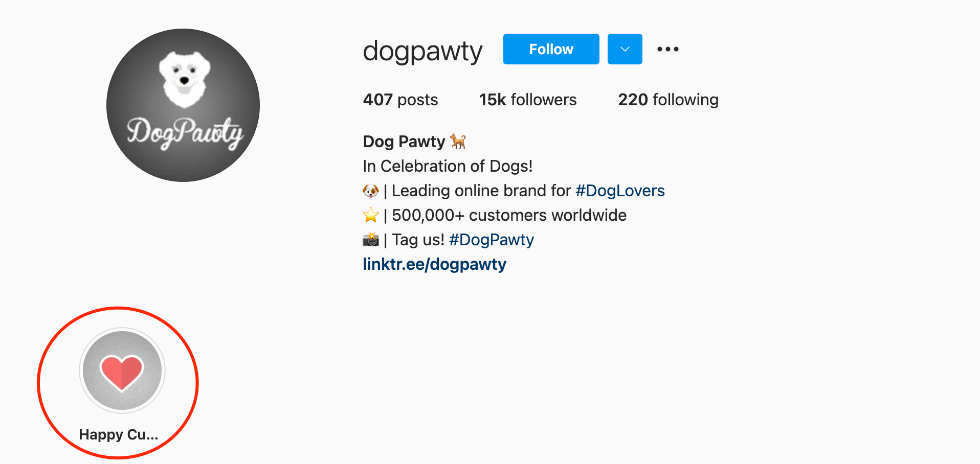Click the dogpawty username heading

click(422, 51)
